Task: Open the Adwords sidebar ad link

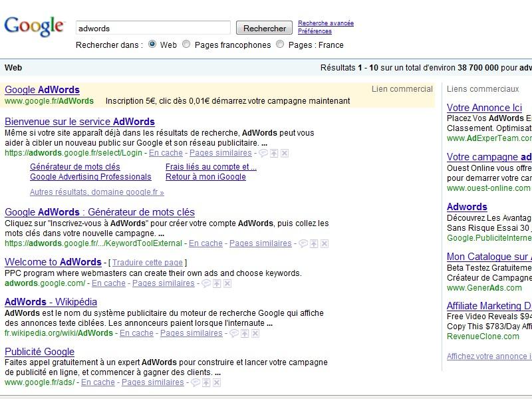Action: coord(467,207)
